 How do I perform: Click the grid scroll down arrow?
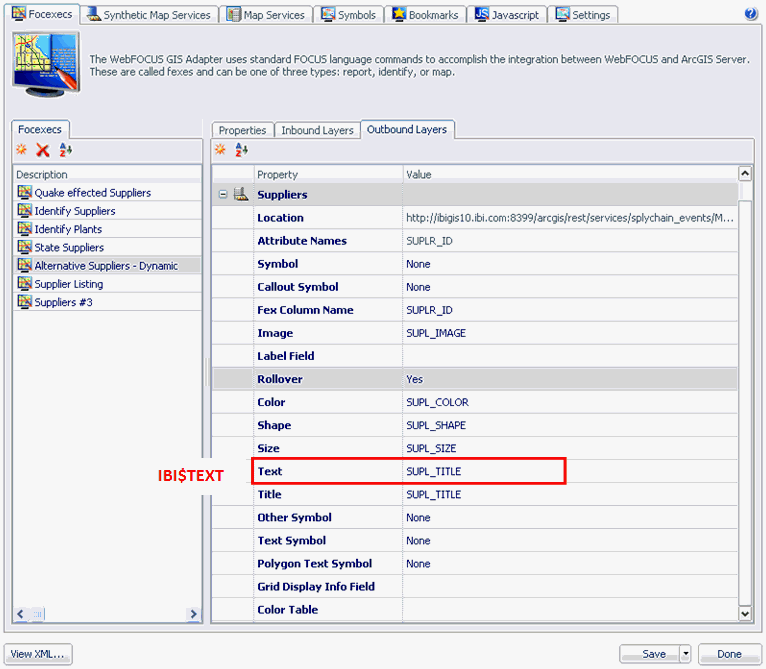(x=745, y=614)
